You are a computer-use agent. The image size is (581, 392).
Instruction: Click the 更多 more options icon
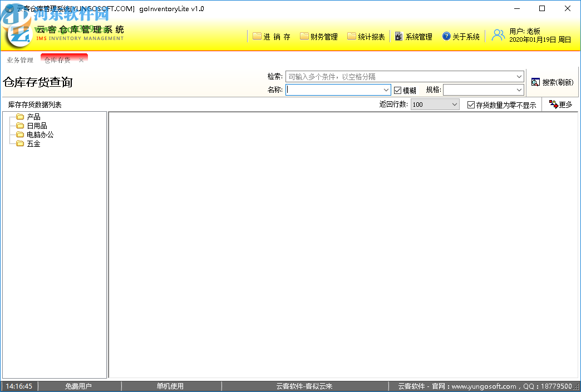554,104
